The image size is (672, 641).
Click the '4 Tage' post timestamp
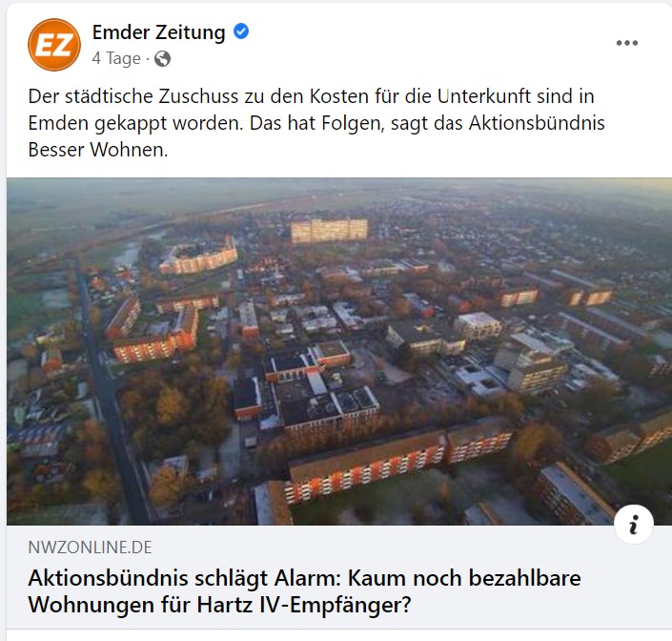pos(116,58)
